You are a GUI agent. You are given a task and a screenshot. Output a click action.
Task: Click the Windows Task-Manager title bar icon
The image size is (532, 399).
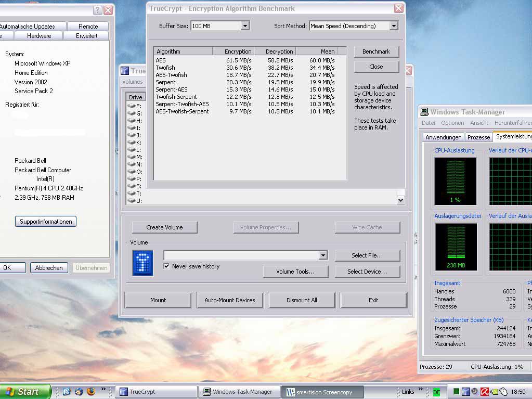424,112
